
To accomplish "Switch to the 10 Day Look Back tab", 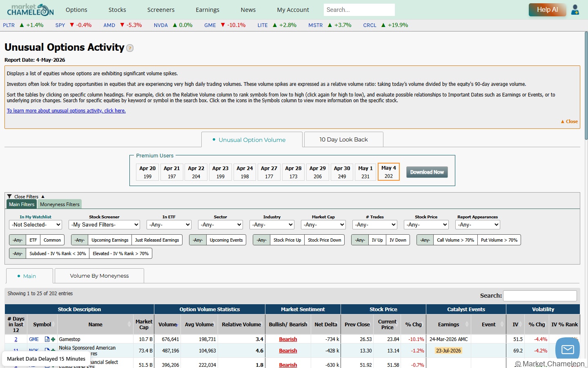I will [343, 139].
